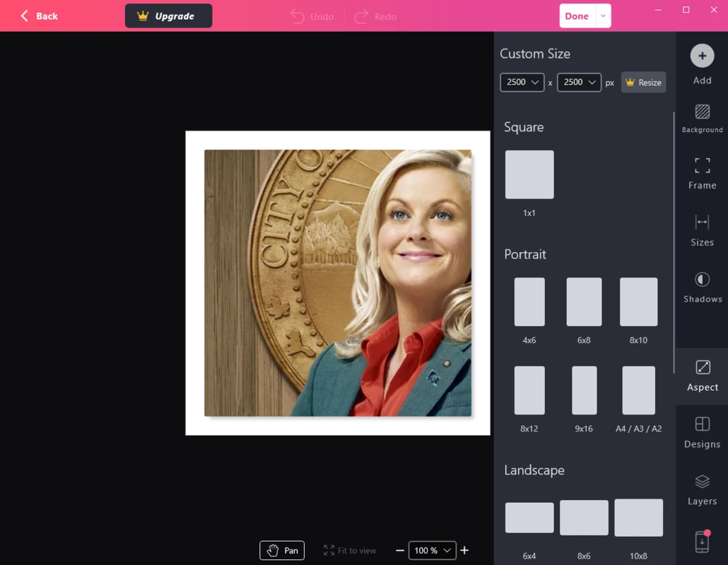Image resolution: width=728 pixels, height=565 pixels.
Task: Open the Shadows panel
Action: (702, 287)
